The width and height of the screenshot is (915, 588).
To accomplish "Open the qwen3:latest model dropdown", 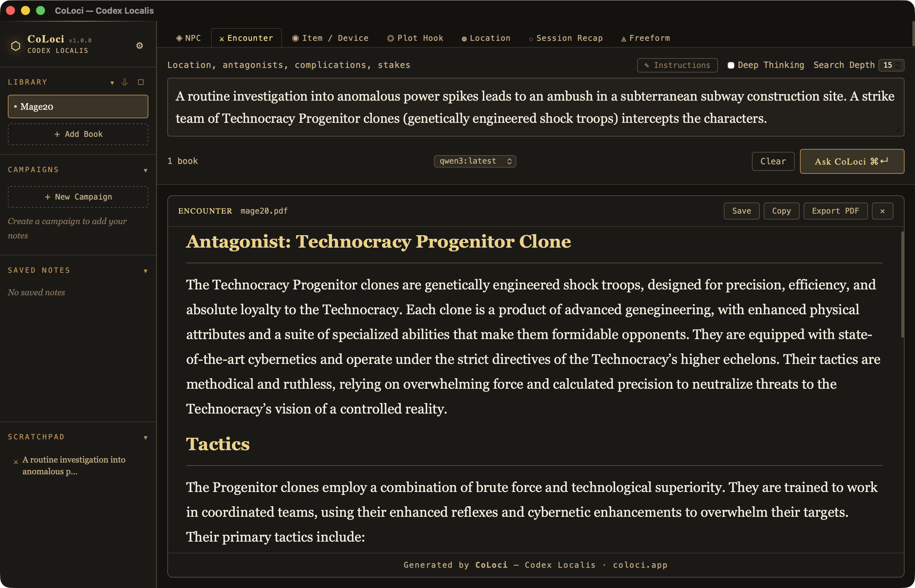I will pyautogui.click(x=475, y=161).
